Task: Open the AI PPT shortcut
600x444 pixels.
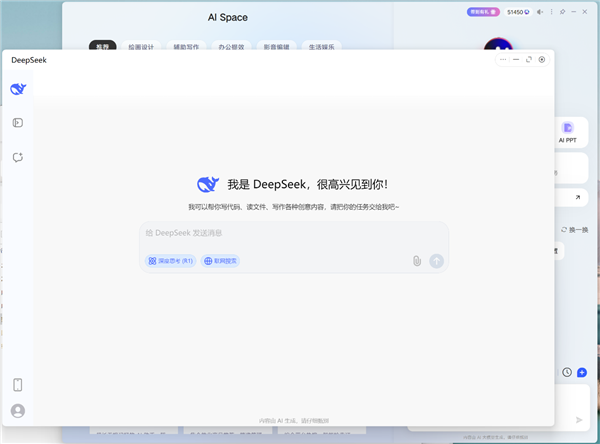Action: [x=567, y=132]
